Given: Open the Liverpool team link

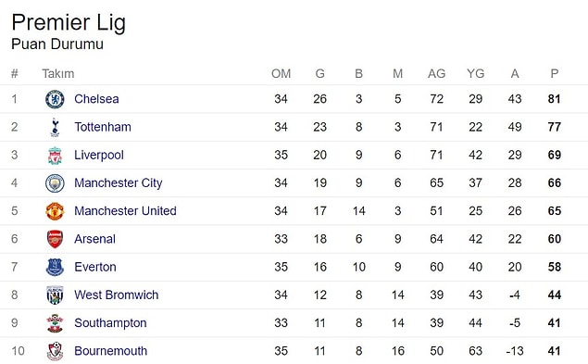Looking at the screenshot, I should coord(99,156).
